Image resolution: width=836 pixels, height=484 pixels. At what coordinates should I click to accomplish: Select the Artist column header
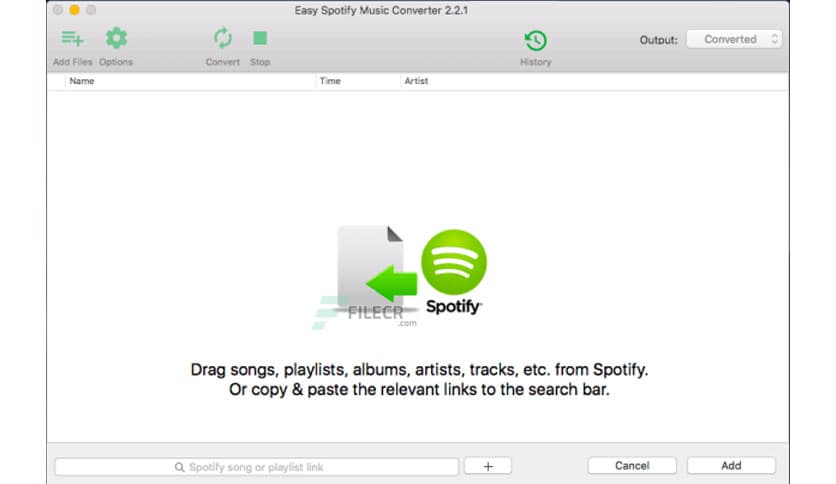click(x=416, y=81)
